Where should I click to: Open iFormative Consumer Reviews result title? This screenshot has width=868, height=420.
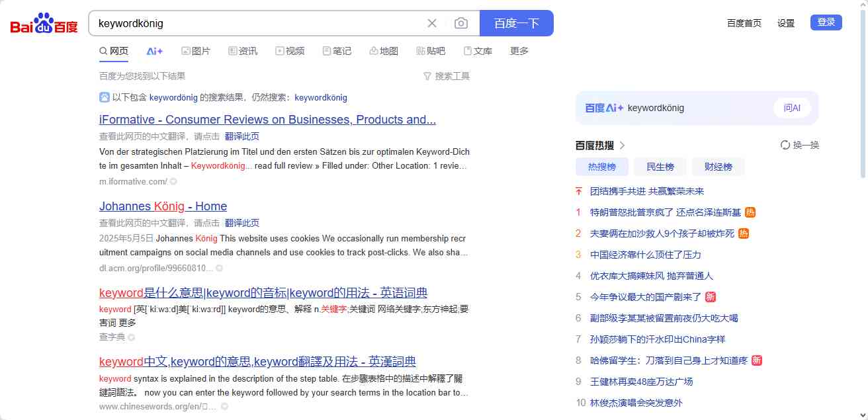point(267,120)
